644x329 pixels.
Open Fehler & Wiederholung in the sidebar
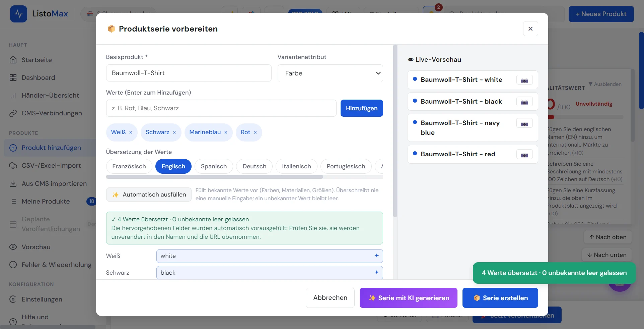coord(50,265)
